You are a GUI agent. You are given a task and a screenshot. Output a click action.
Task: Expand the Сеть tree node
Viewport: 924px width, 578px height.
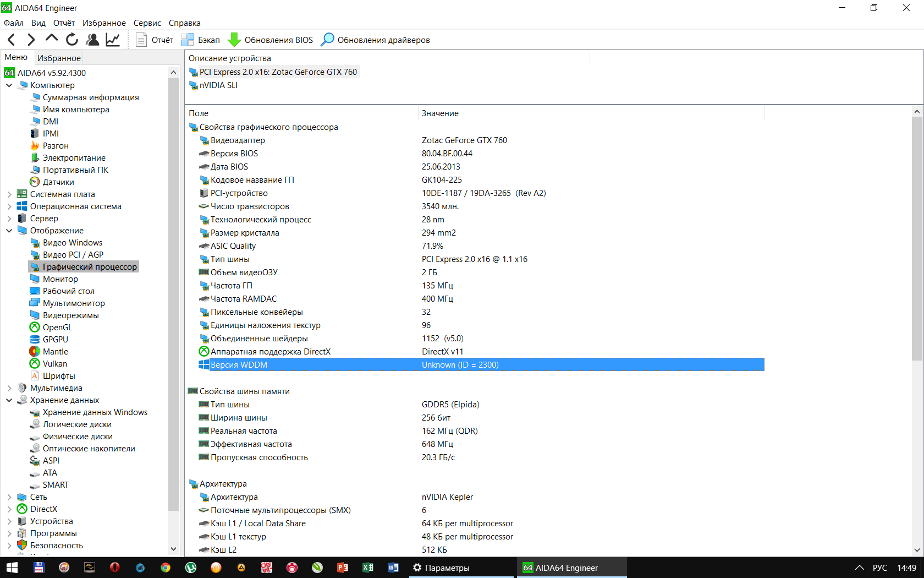click(x=9, y=497)
